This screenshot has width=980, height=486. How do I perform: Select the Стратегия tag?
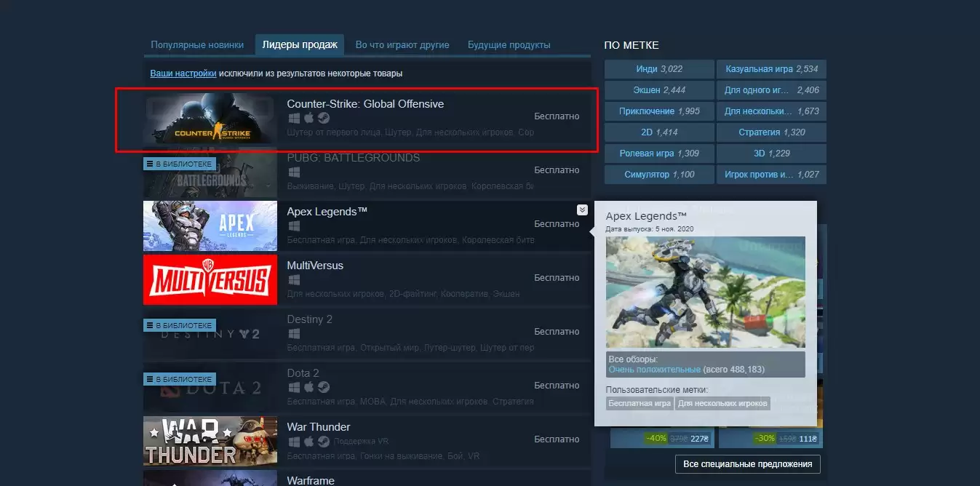click(771, 132)
